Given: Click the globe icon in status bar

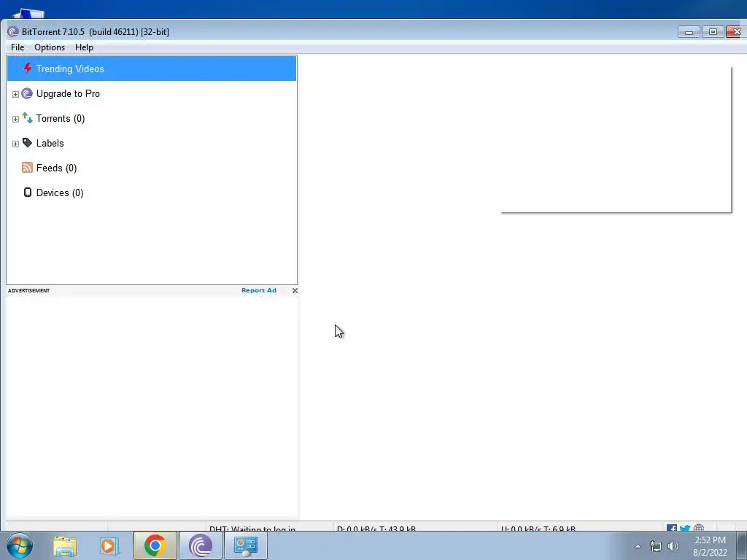Looking at the screenshot, I should coord(699,528).
